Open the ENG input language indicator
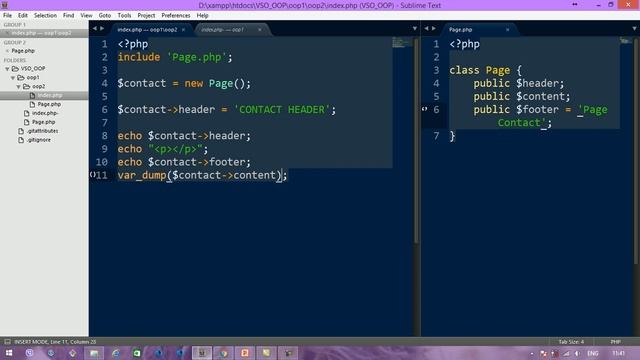The image size is (640, 360). click(593, 353)
